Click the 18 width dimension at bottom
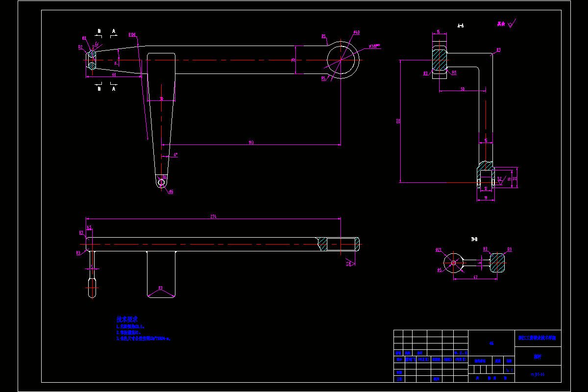The width and height of the screenshot is (588, 392). coord(486,197)
